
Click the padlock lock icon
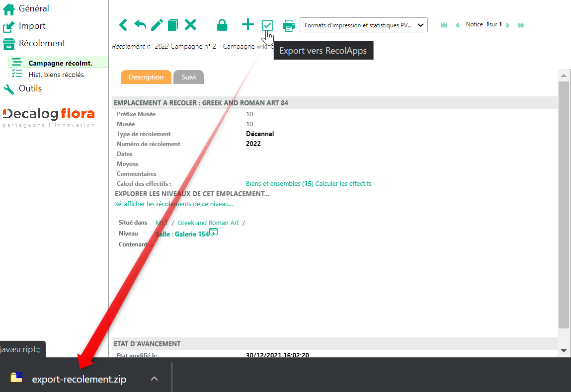click(x=222, y=25)
